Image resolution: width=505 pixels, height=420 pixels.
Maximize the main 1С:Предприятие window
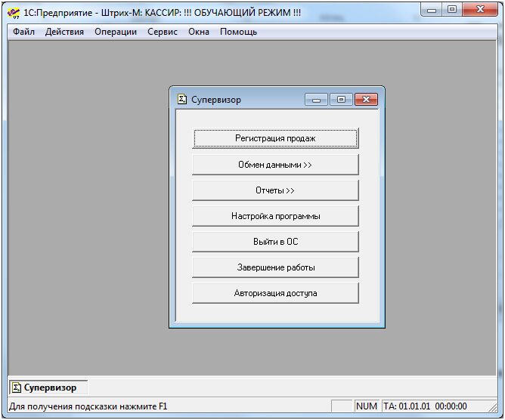452,10
